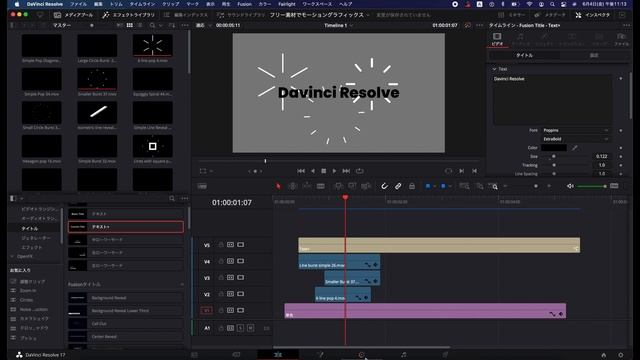Click the insert clip tool
Viewport: 640px width, 360px height.
coord(338,186)
